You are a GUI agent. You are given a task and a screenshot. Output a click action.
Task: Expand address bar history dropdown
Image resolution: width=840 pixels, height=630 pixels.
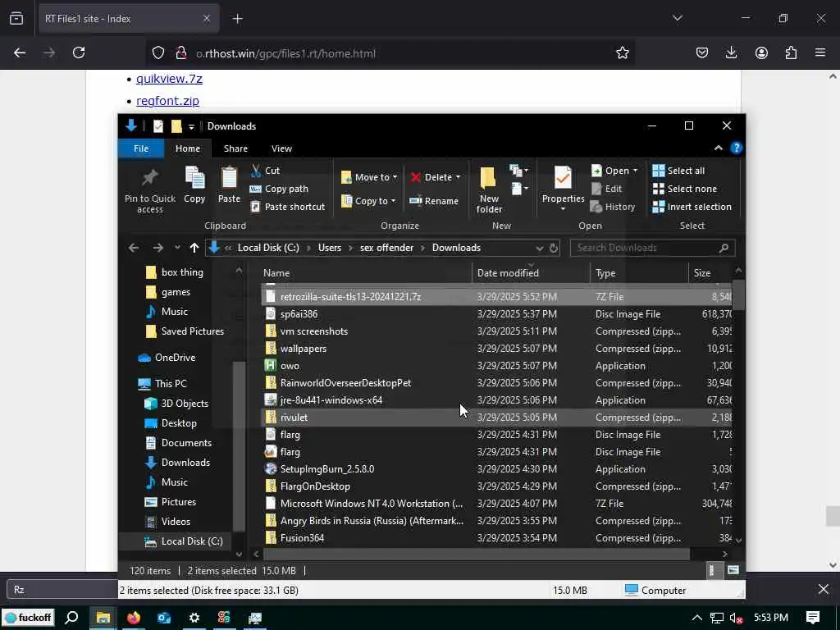click(539, 248)
